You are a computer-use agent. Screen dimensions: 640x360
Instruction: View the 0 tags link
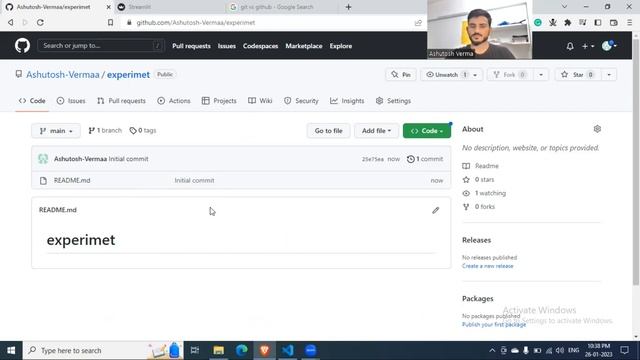pos(143,131)
